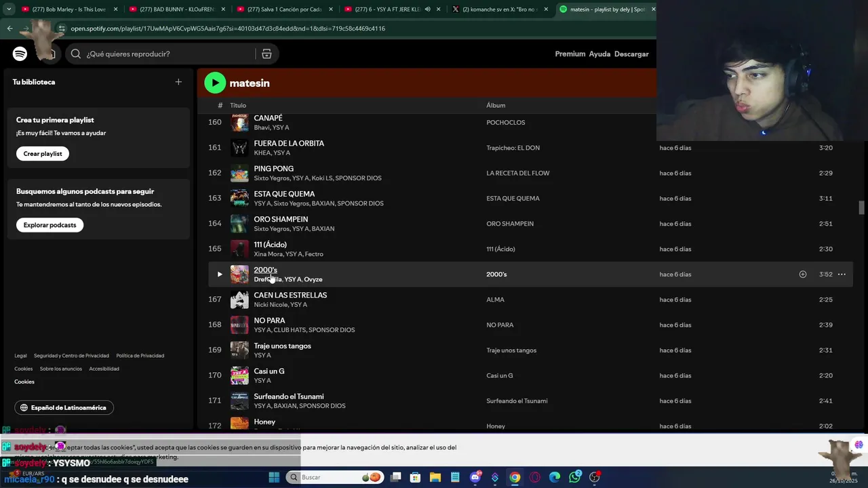Open the Legal footer link
868x488 pixels.
(x=21, y=356)
